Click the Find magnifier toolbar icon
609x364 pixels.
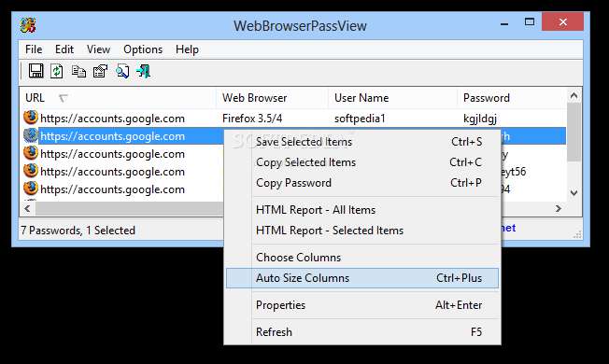coord(122,72)
